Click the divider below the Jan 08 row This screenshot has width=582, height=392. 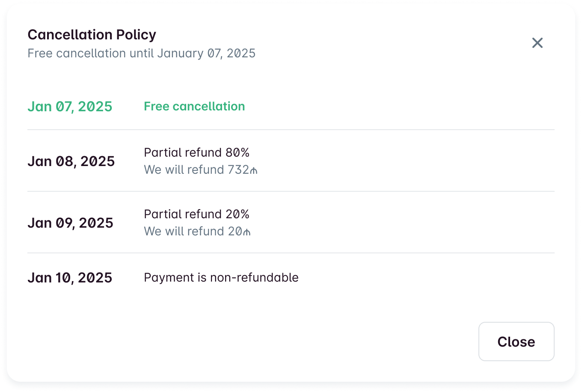(x=291, y=191)
